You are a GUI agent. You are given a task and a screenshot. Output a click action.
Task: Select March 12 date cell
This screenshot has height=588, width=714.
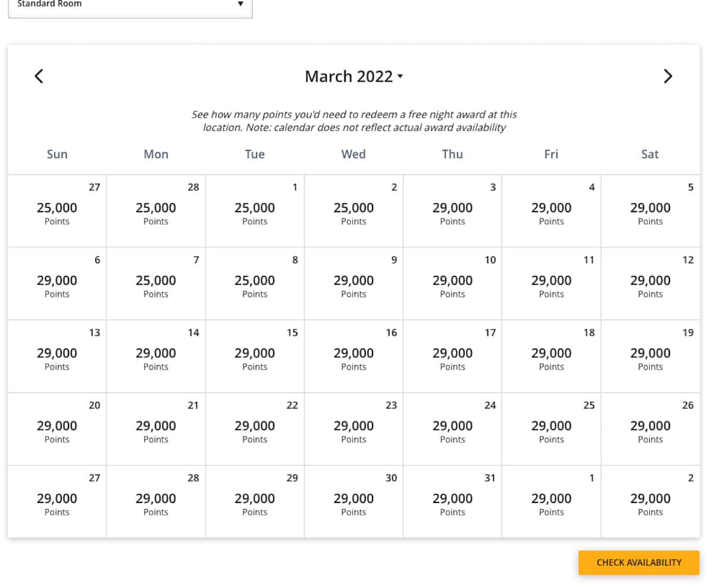[650, 284]
